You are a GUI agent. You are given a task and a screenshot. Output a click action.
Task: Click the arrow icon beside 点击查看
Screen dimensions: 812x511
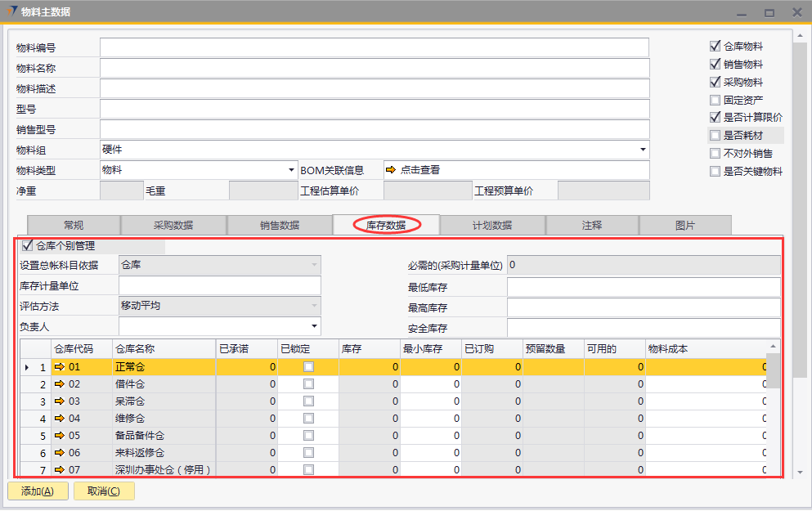(391, 170)
